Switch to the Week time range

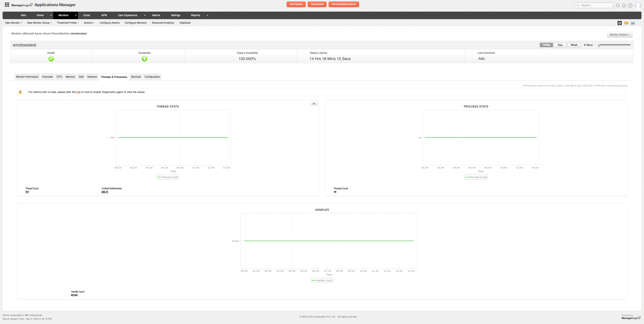click(x=574, y=45)
